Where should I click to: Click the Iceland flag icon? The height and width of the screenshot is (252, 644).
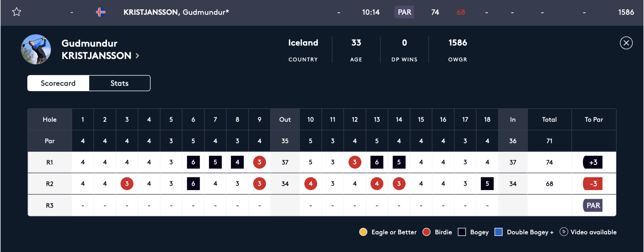coord(100,12)
